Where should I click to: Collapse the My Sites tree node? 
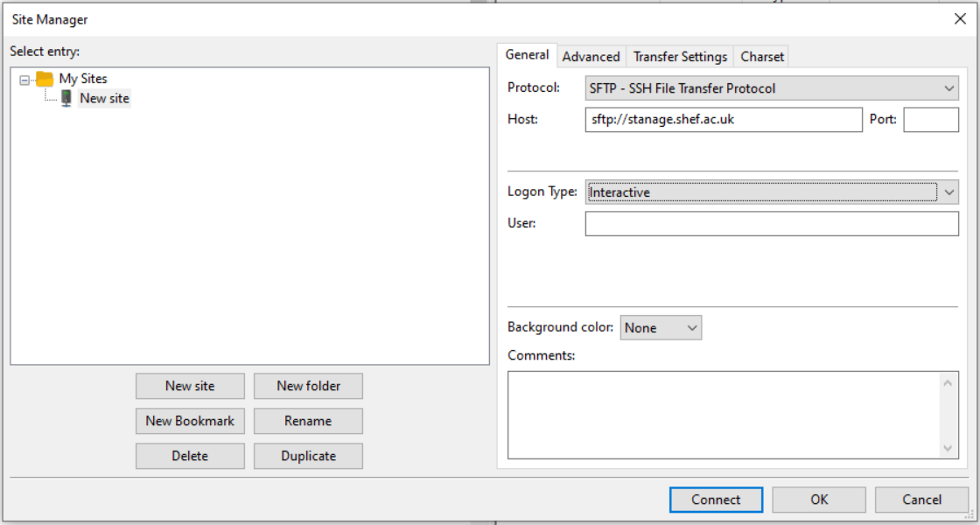click(25, 80)
